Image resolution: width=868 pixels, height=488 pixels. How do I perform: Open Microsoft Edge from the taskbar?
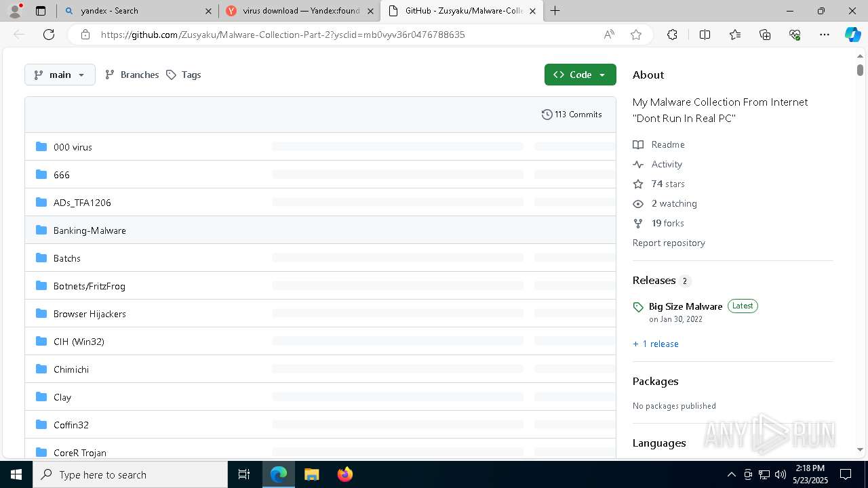(x=279, y=474)
